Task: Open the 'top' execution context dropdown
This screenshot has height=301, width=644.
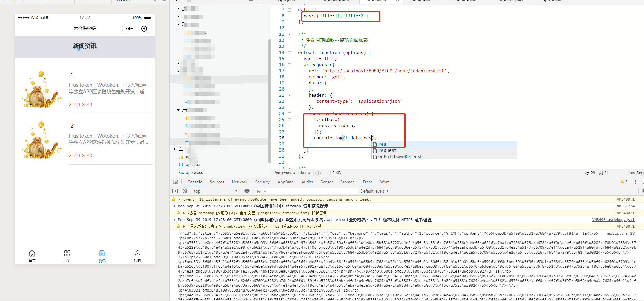Action: [x=215, y=191]
